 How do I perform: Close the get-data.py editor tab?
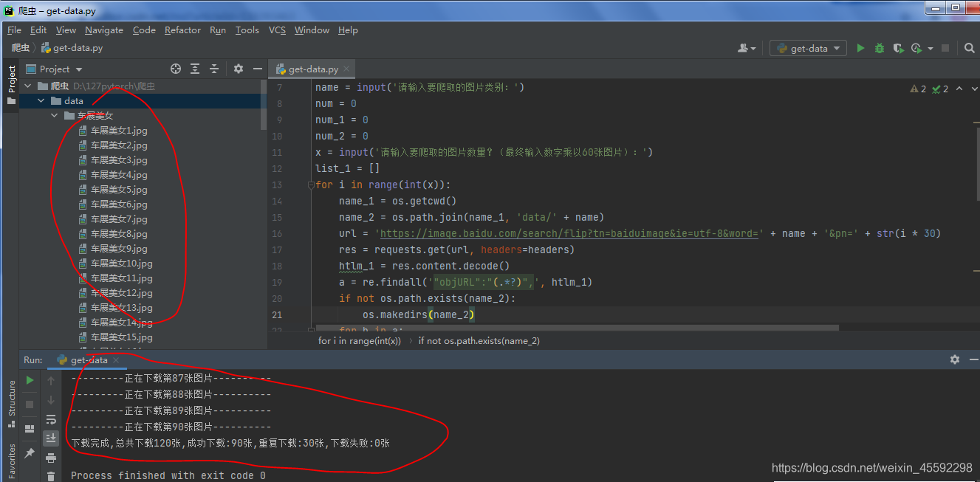click(348, 69)
